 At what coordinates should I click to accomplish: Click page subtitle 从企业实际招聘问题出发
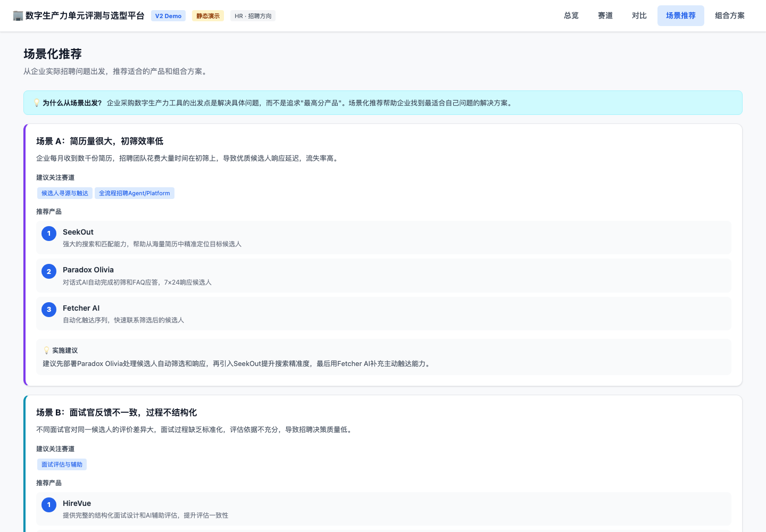point(116,71)
